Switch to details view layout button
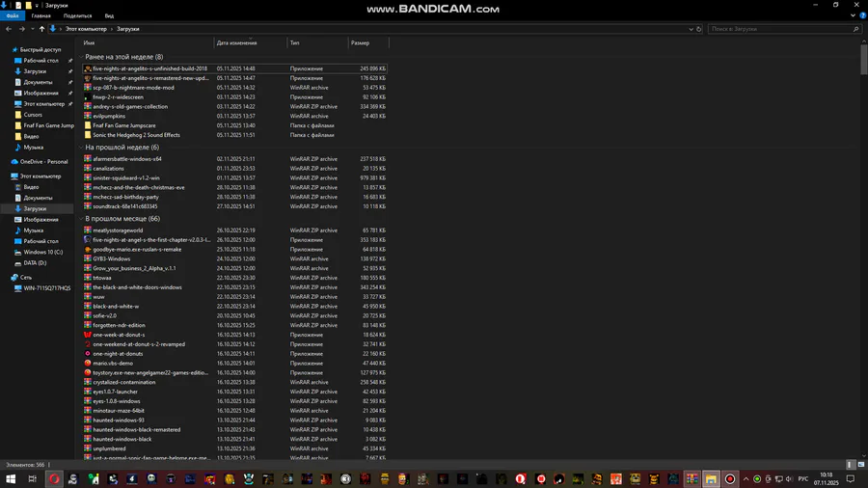 click(851, 465)
